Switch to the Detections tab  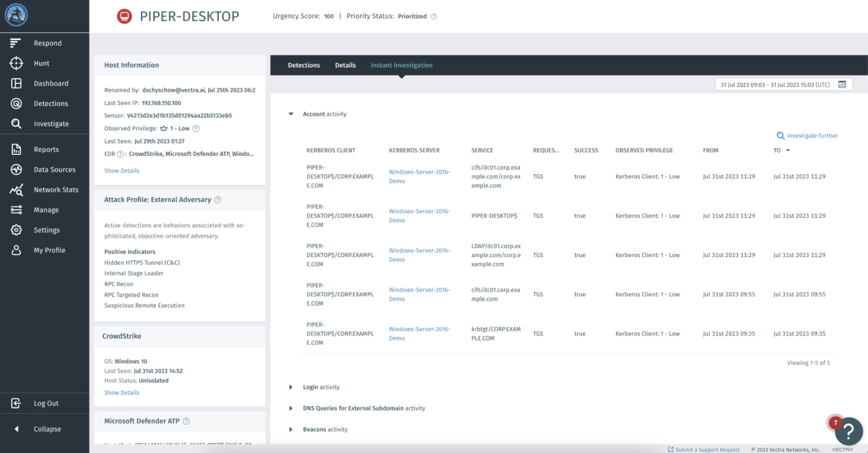click(x=304, y=65)
